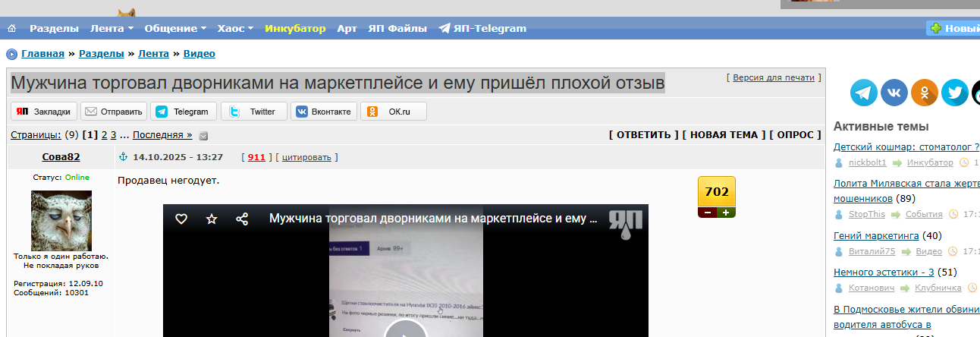Open topic Лолита Милявская стала жертвой мошенников

point(906,191)
